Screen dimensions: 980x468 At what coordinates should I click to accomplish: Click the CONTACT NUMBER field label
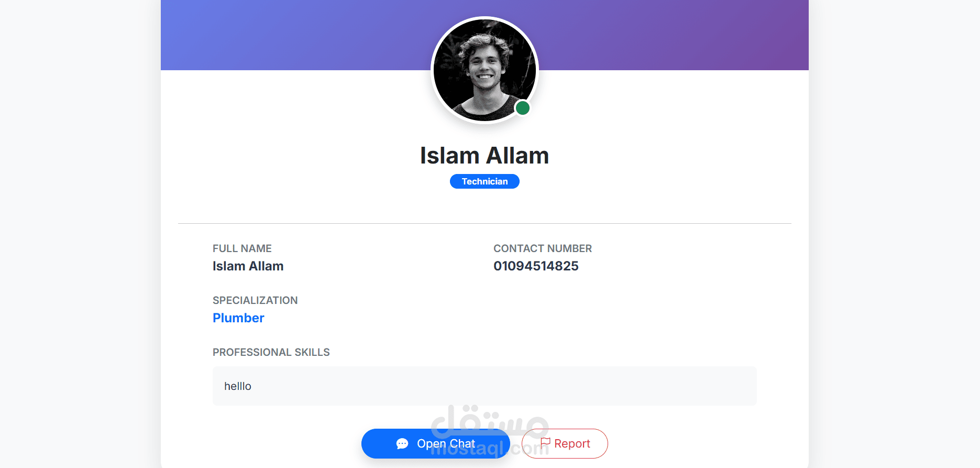coord(543,248)
